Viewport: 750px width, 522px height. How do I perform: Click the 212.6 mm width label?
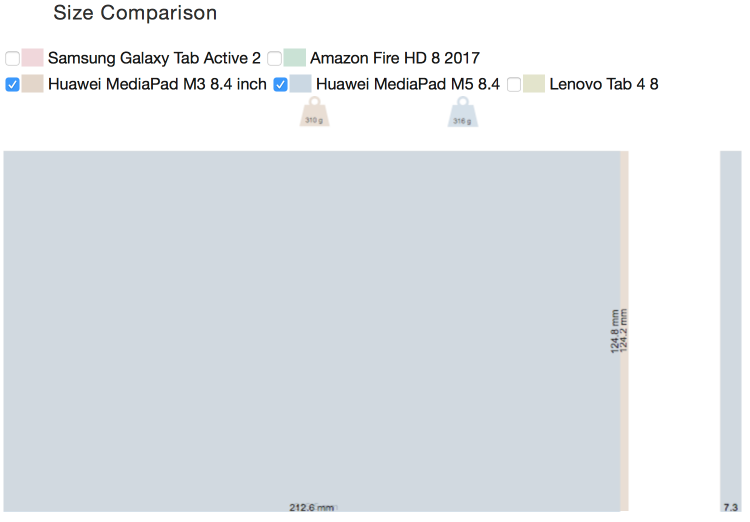(x=311, y=508)
